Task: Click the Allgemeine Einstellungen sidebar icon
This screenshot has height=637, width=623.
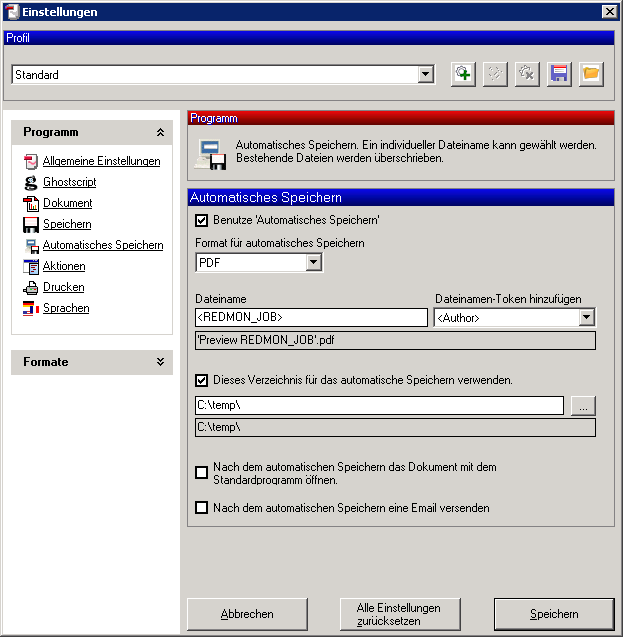Action: pos(31,161)
